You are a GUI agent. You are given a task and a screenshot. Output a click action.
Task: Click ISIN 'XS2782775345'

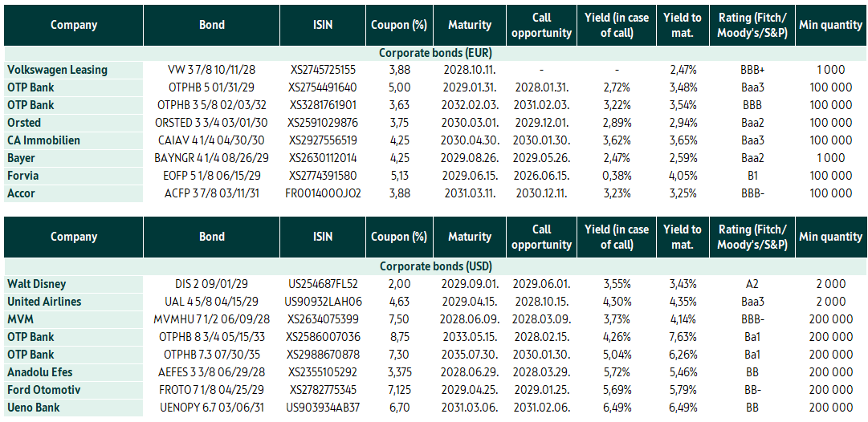coord(323,391)
